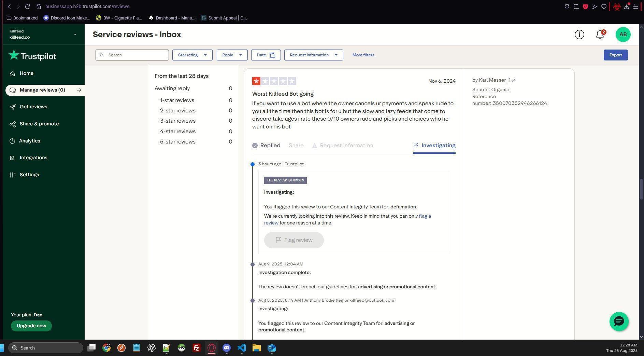Select the Replied tab on the review

(x=266, y=146)
